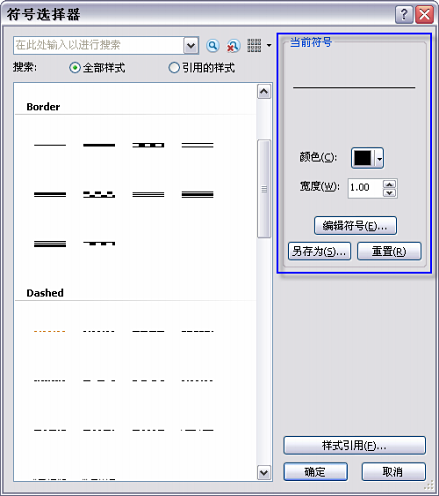Click into the search input field

pos(98,45)
